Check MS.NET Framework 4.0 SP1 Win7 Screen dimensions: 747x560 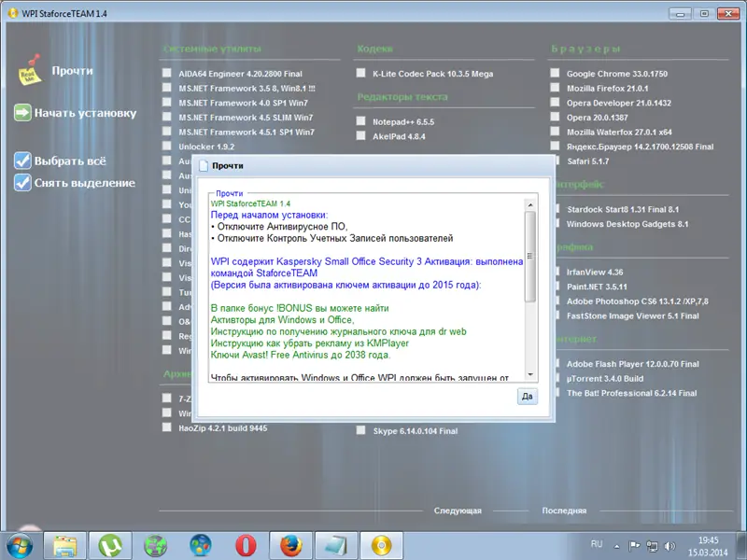click(167, 102)
